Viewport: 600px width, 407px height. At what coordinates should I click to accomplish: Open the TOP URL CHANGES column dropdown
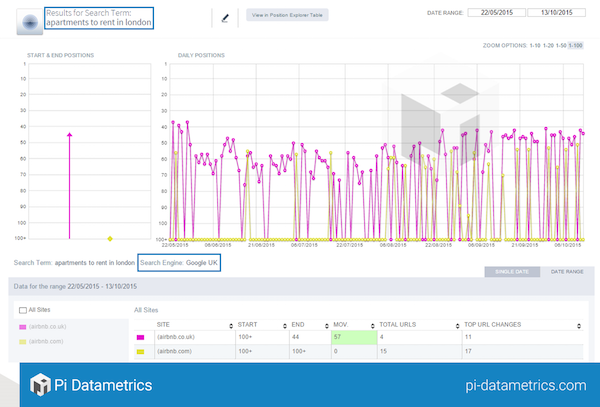[579, 325]
